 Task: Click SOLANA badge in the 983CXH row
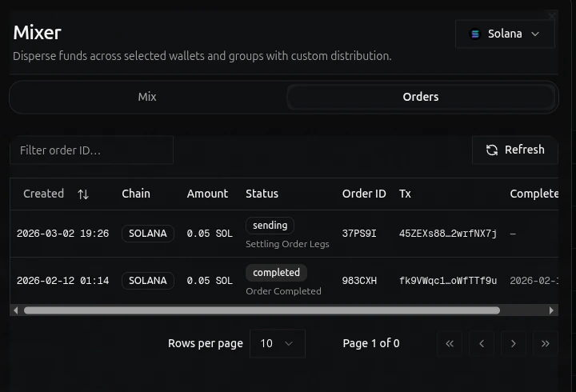pos(148,281)
